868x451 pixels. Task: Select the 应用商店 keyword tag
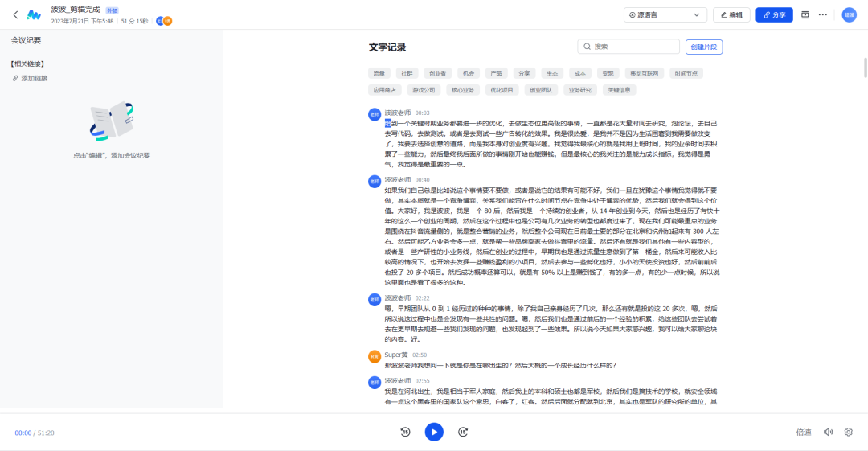[384, 90]
